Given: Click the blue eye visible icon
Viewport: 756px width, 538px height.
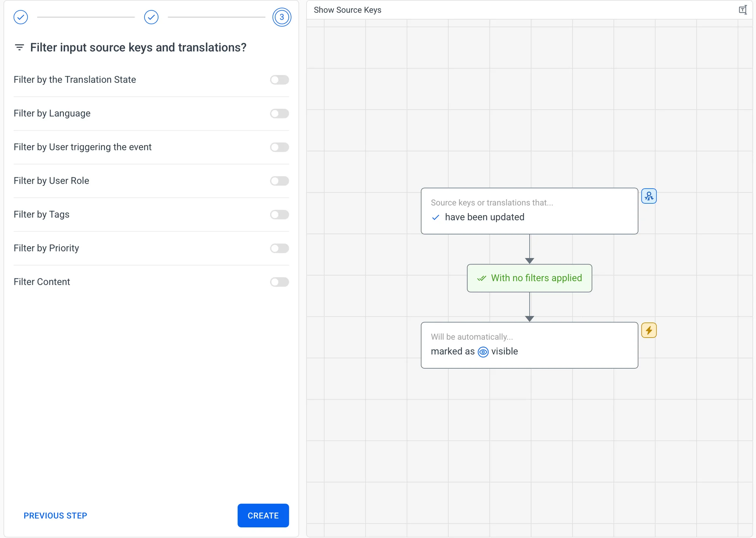Looking at the screenshot, I should pyautogui.click(x=483, y=352).
